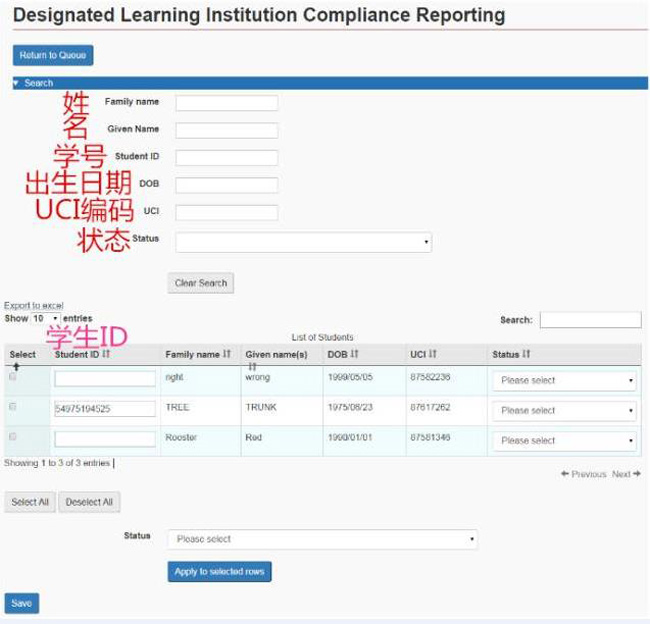650x624 pixels.
Task: Click Return to Queue button
Action: (53, 55)
